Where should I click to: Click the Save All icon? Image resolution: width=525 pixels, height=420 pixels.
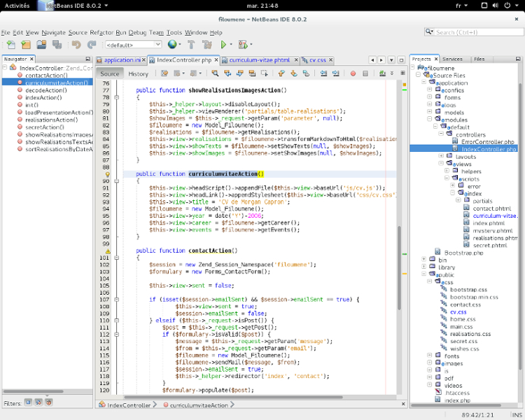pyautogui.click(x=55, y=45)
